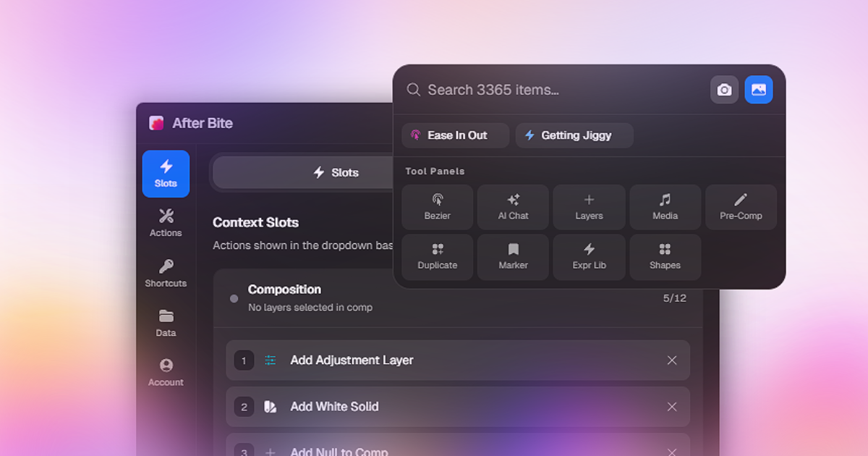Viewport: 868px width, 456px height.
Task: Click the blue image icon button
Action: pyautogui.click(x=759, y=90)
